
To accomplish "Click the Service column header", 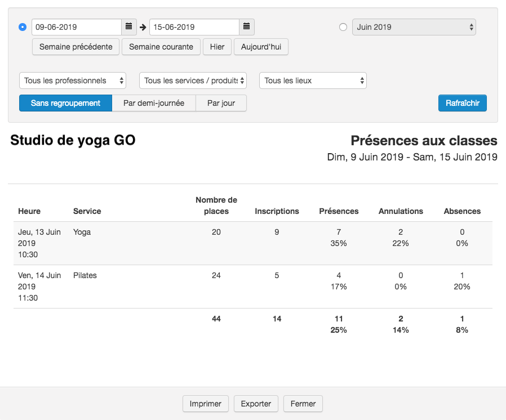I will (x=87, y=211).
